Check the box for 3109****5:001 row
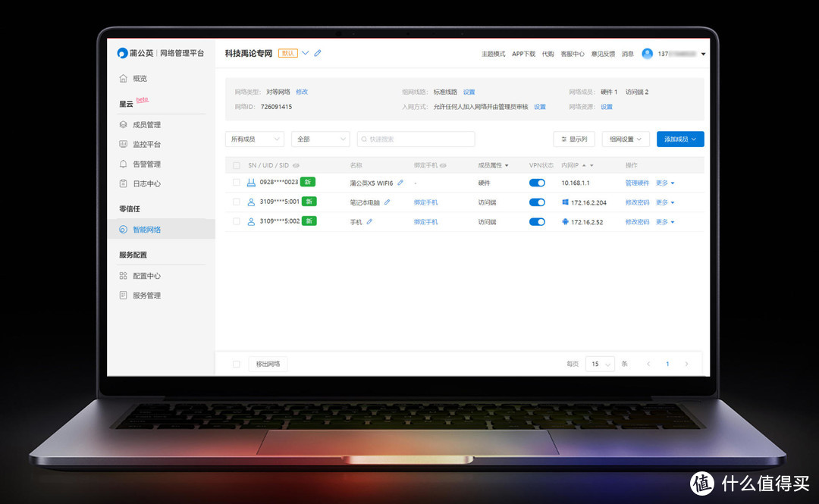 (236, 202)
